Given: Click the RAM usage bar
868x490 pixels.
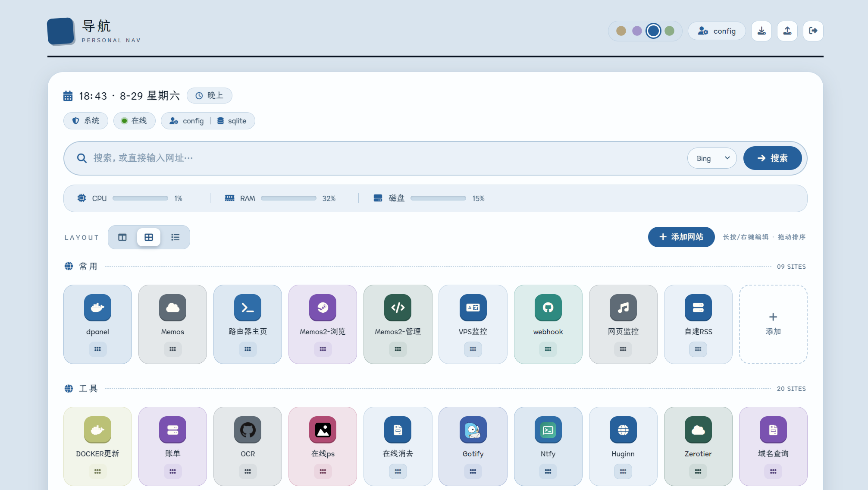Looking at the screenshot, I should coord(288,198).
